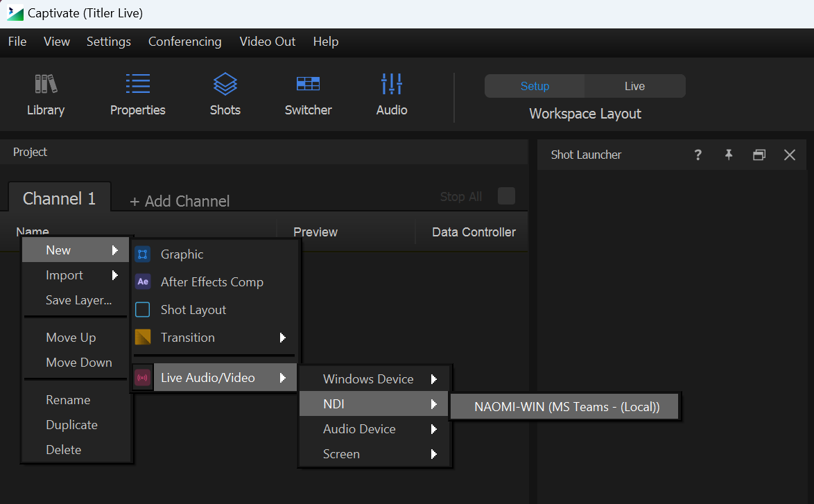The height and width of the screenshot is (504, 814).
Task: Click the Name column header
Action: [32, 231]
